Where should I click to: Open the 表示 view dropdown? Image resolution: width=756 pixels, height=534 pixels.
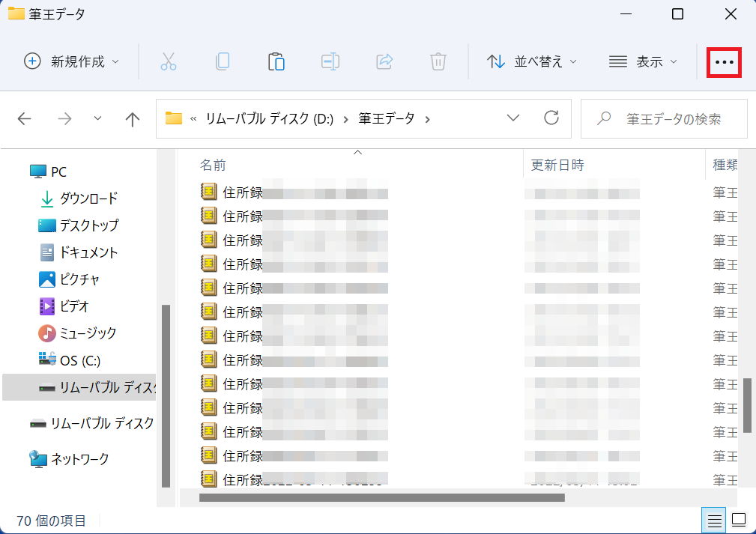643,61
